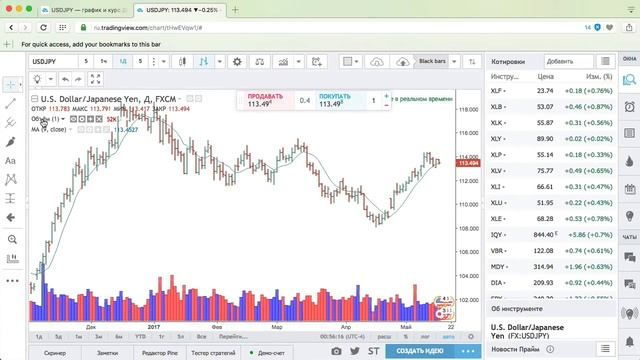640x360 pixels.
Task: Hide the Volume indicator eye icon
Action: pyautogui.click(x=73, y=119)
